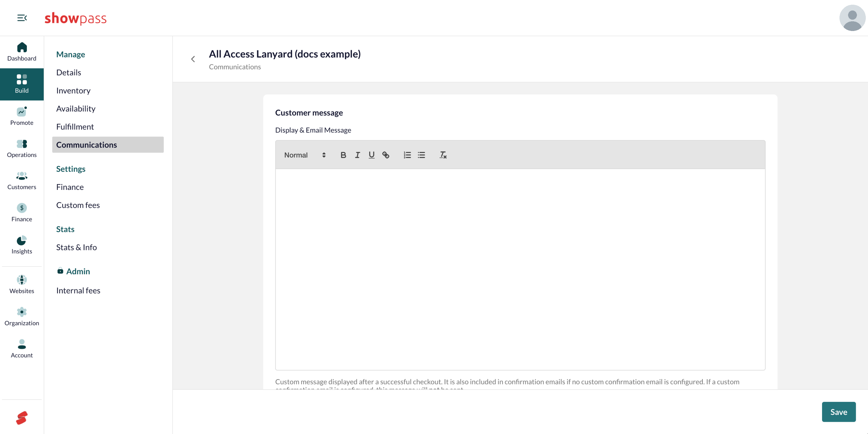Start a bulleted list in the editor
Viewport: 868px width, 434px height.
point(422,155)
